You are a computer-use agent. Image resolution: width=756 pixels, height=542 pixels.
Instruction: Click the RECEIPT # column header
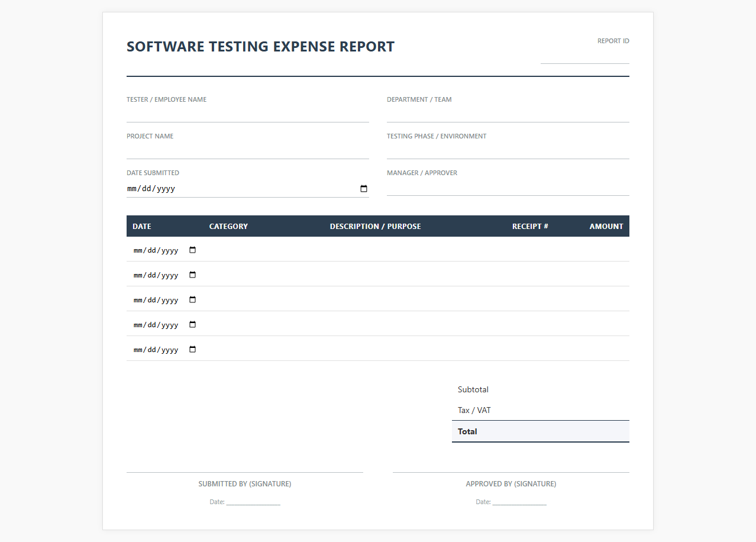(530, 227)
